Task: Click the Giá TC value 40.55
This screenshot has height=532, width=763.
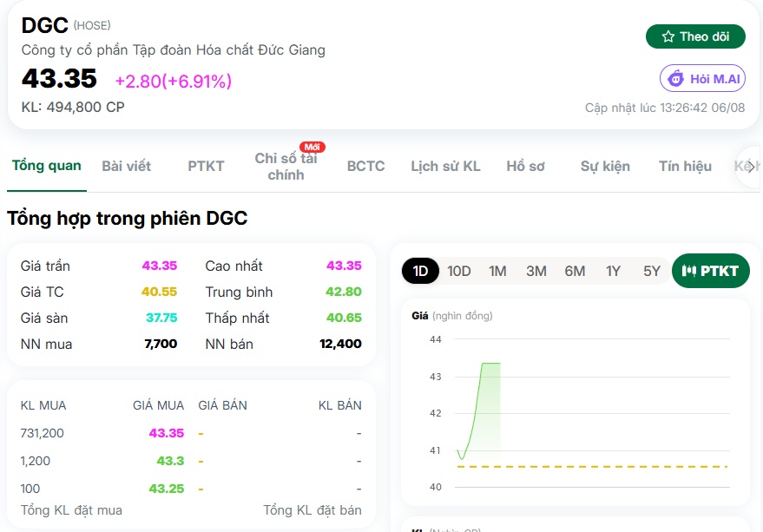Action: pyautogui.click(x=159, y=292)
